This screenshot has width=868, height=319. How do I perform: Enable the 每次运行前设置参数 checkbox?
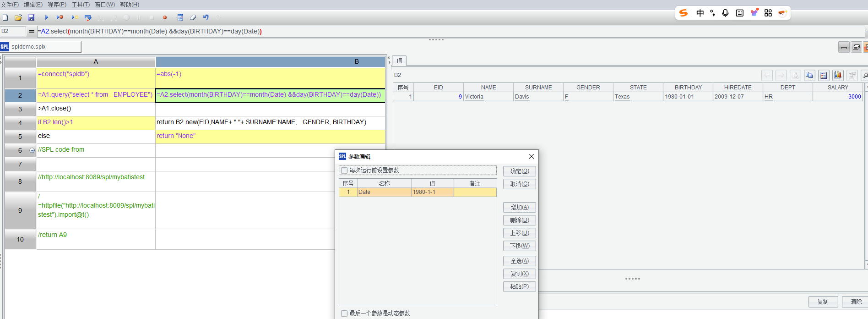click(344, 170)
